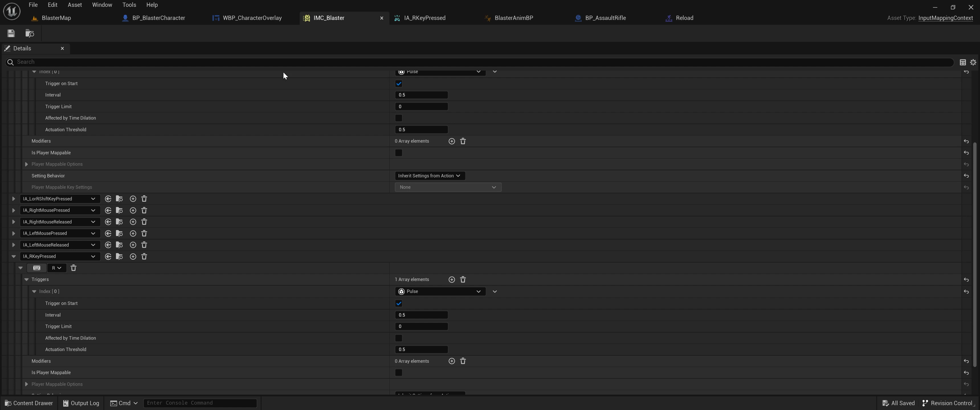The width and height of the screenshot is (980, 410).
Task: Use selected asset for IA_RightMousePressed
Action: point(108,210)
